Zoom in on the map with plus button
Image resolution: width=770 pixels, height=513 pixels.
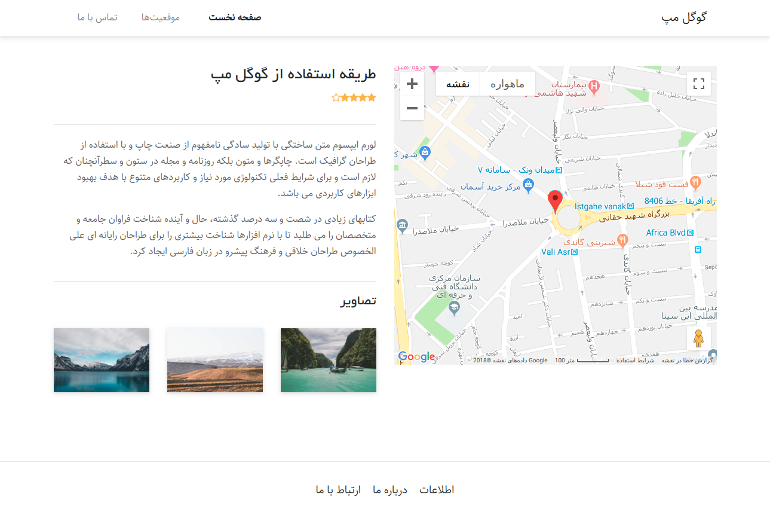[x=412, y=84]
